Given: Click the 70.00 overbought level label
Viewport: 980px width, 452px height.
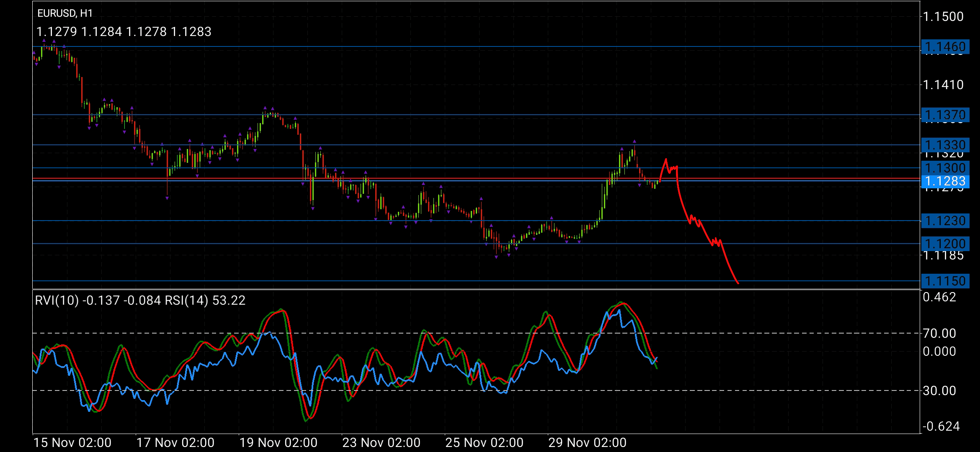Looking at the screenshot, I should coord(939,334).
